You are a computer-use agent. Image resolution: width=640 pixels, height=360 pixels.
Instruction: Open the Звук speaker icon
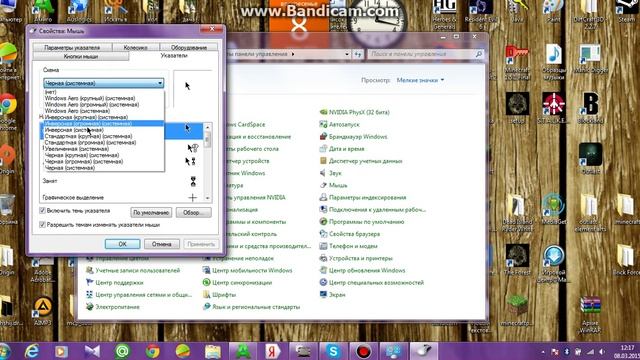point(323,173)
